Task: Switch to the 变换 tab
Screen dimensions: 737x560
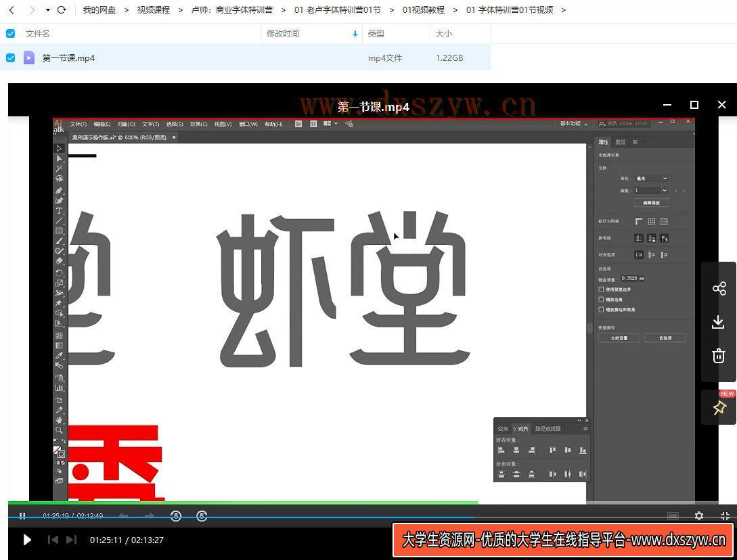Action: (503, 429)
